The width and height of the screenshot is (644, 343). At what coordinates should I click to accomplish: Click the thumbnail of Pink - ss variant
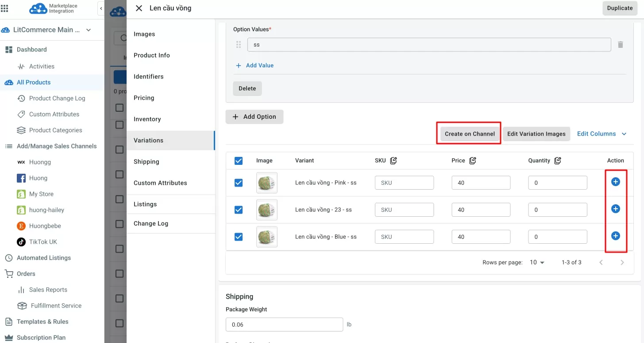click(x=267, y=183)
